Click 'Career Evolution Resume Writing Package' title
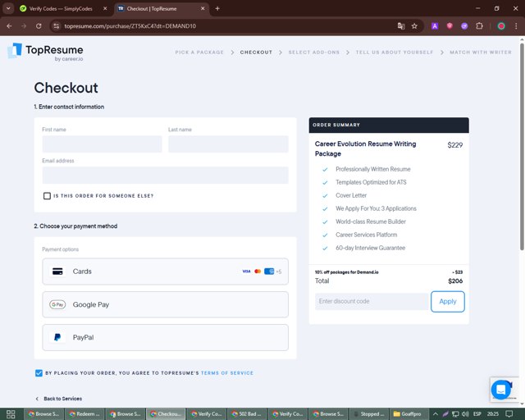This screenshot has width=525, height=420. [x=365, y=148]
